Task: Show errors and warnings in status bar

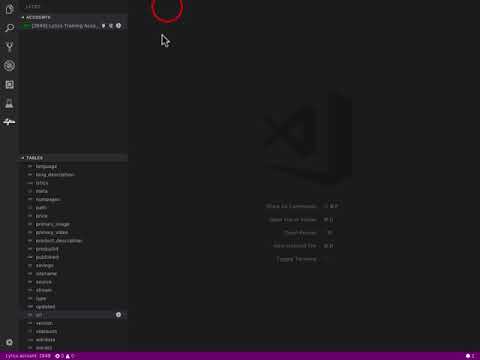Action: 65,356
